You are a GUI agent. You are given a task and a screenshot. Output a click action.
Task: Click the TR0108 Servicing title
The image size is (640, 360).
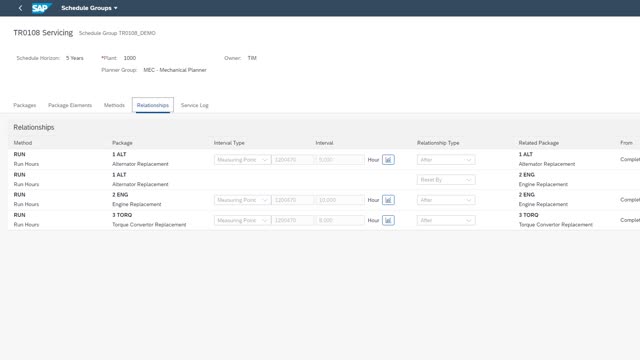coord(43,33)
